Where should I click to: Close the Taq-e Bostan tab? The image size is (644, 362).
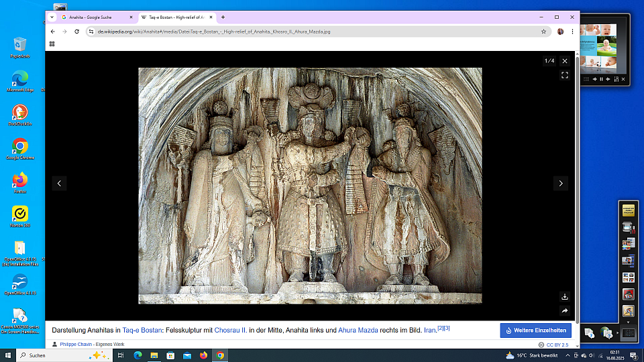(x=211, y=17)
